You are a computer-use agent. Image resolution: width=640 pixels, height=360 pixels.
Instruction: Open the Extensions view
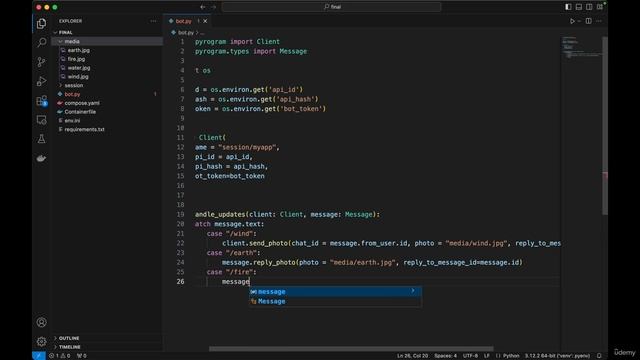pos(41,101)
